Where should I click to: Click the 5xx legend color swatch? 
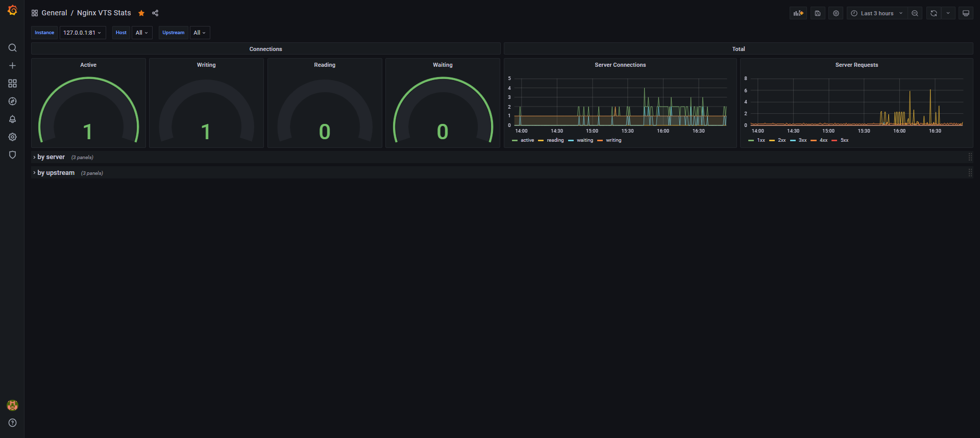(x=835, y=140)
